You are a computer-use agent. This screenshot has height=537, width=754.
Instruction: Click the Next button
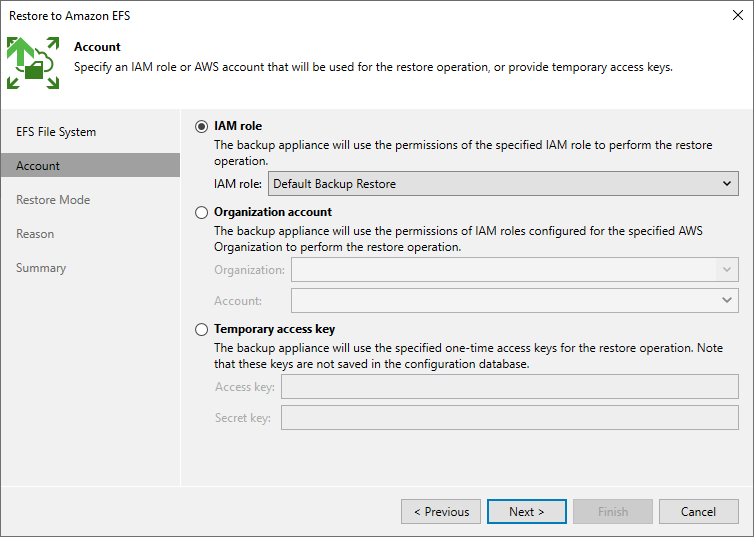[x=527, y=512]
